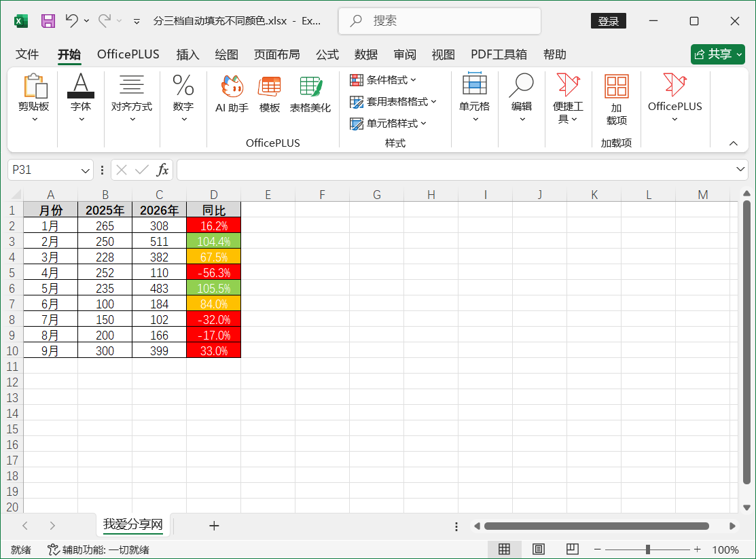The height and width of the screenshot is (559, 756).
Task: Cancel formula entry with the X icon
Action: [x=122, y=170]
